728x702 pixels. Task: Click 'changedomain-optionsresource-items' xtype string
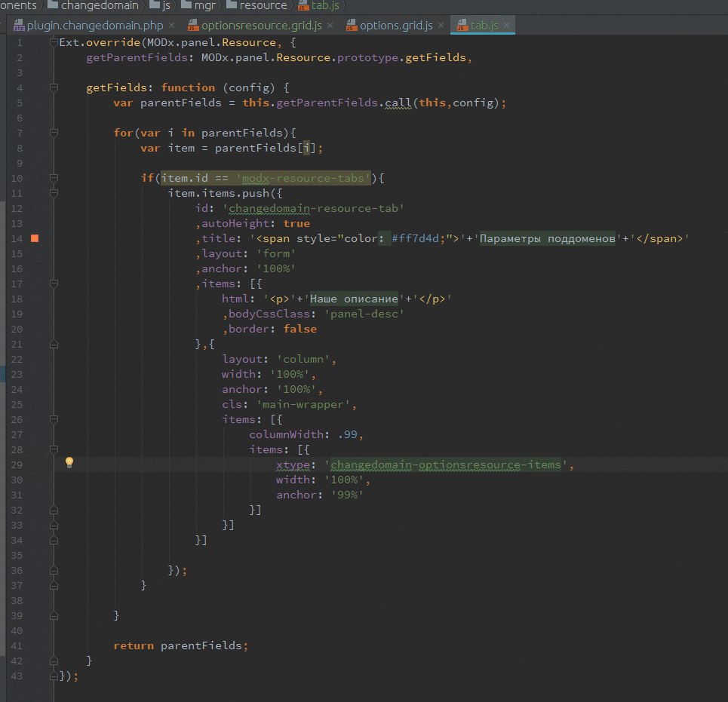tap(446, 465)
